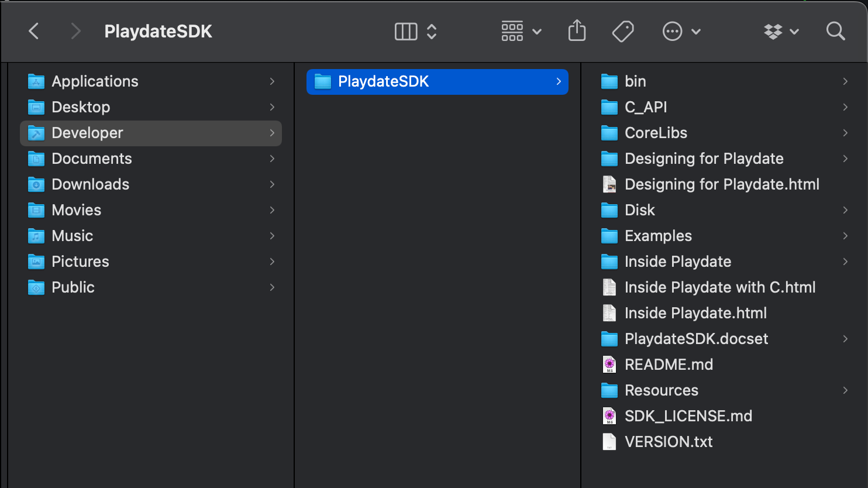Expand the Movies row chevron
Viewport: 868px width, 488px height.
(x=272, y=210)
